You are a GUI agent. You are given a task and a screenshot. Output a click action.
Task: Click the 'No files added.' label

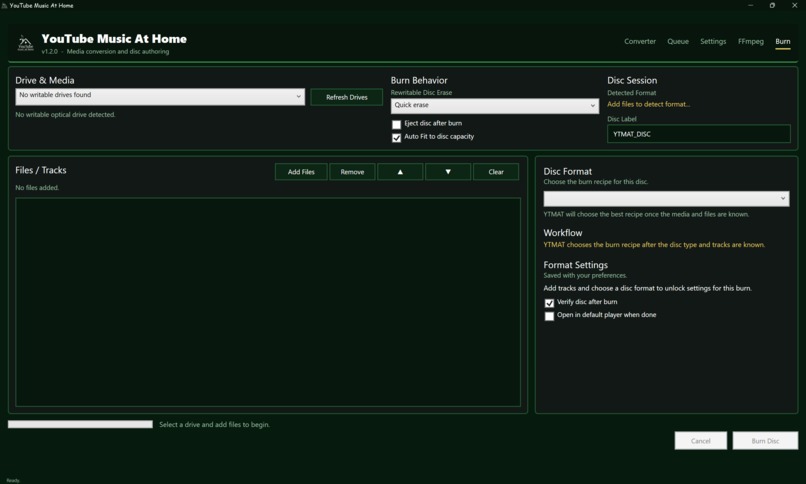point(37,188)
